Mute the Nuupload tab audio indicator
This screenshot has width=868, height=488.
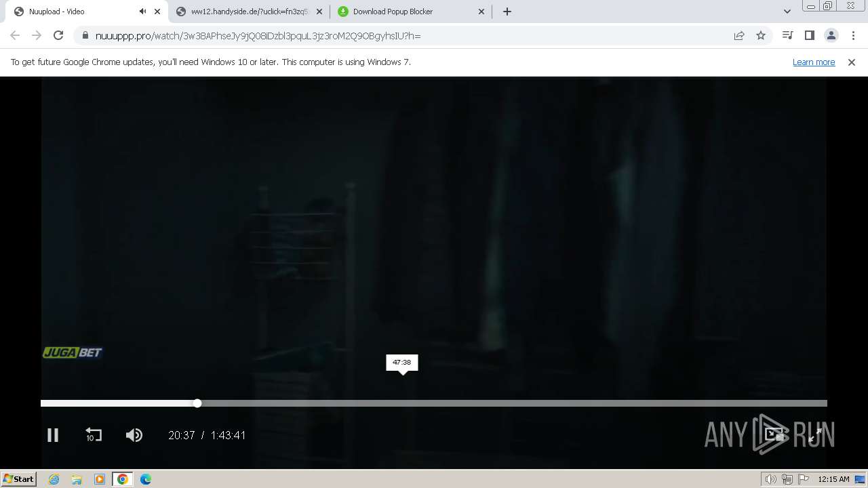142,12
